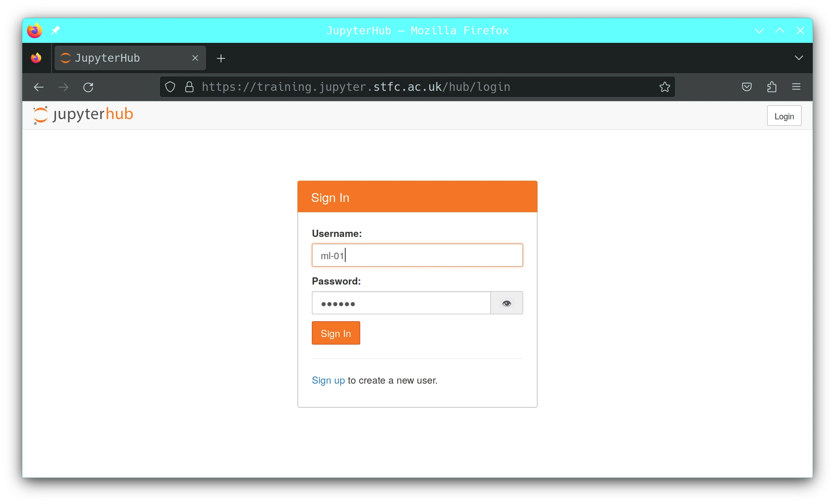The height and width of the screenshot is (504, 835).
Task: Focus the Username input field
Action: click(417, 255)
